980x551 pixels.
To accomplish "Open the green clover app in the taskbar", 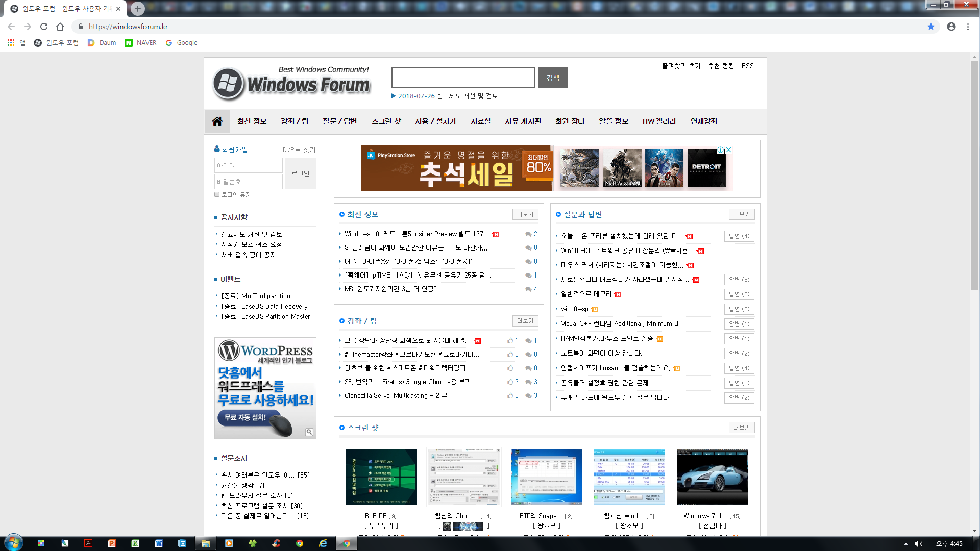I will [253, 543].
